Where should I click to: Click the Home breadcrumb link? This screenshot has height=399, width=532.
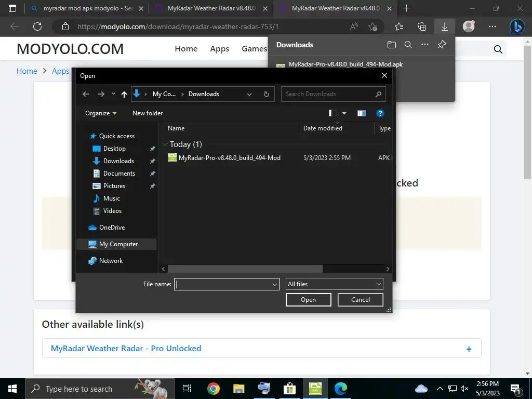click(x=27, y=71)
